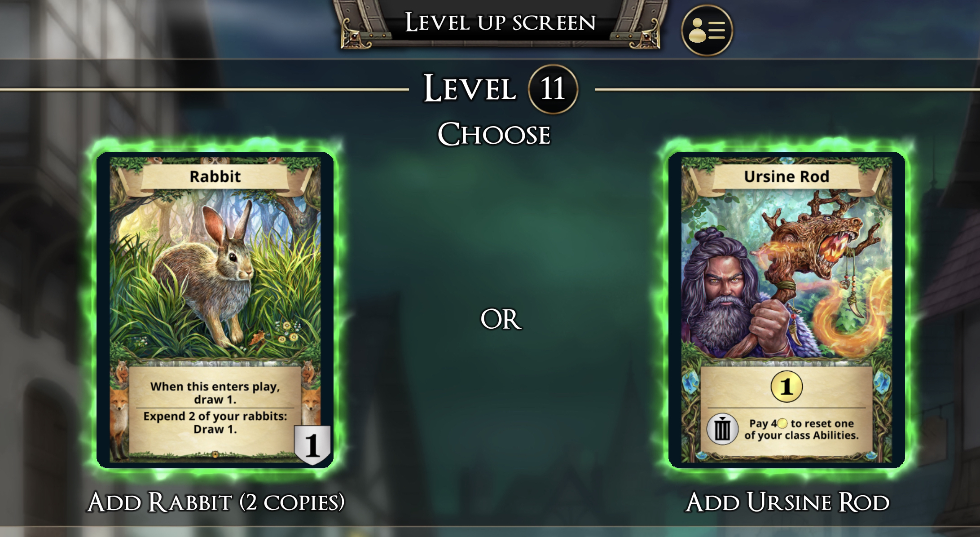Click the gold coin value on Ursine Rod
The image size is (980, 537).
(x=787, y=387)
